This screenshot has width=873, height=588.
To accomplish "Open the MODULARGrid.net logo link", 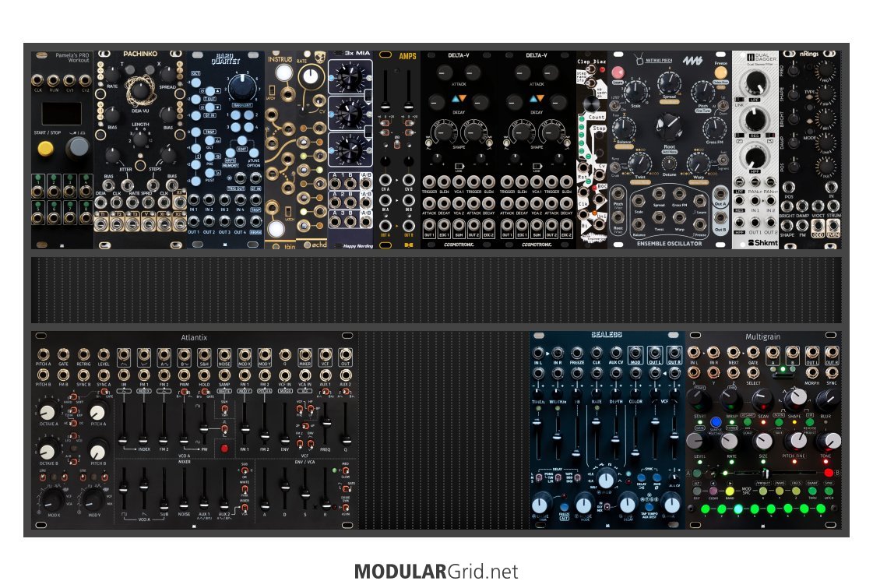I will click(x=436, y=572).
